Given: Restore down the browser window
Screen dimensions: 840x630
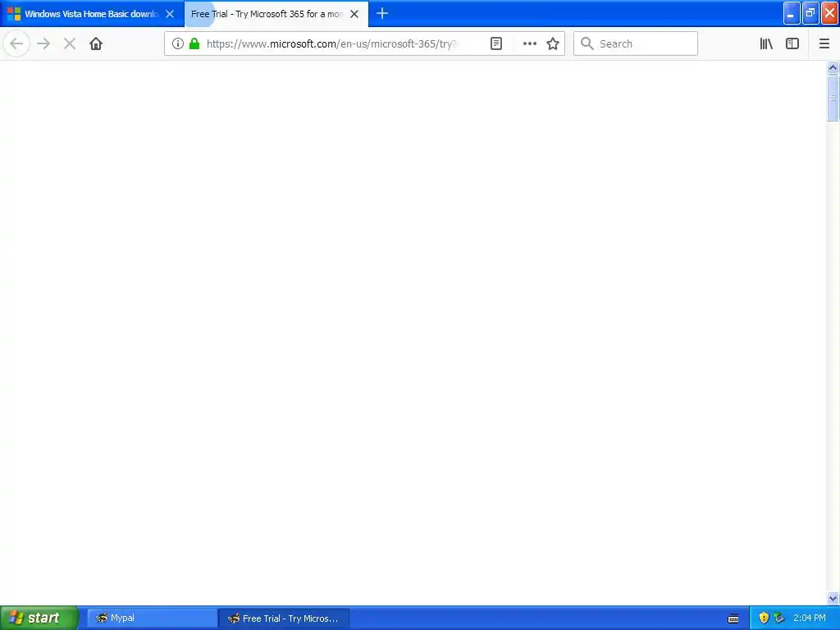Looking at the screenshot, I should coord(810,13).
